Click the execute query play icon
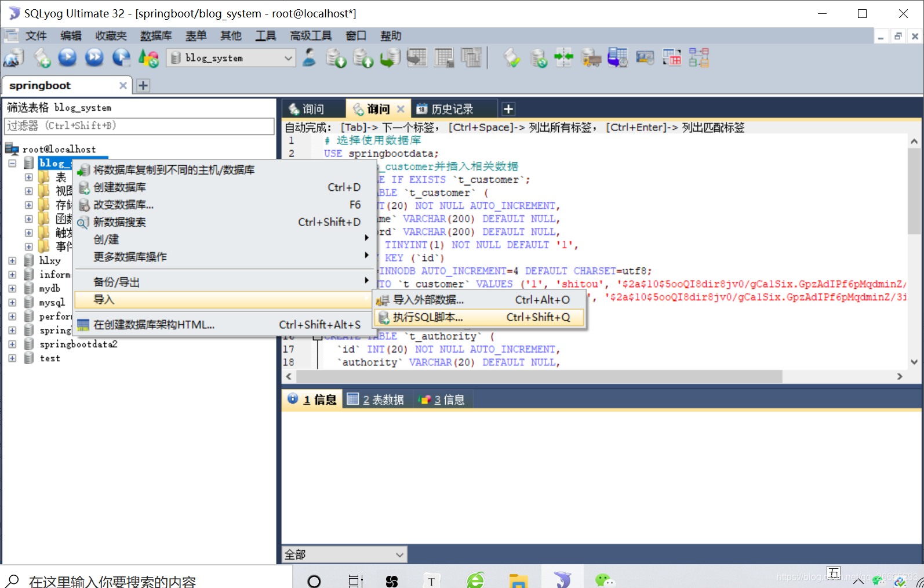The height and width of the screenshot is (588, 924). tap(68, 58)
